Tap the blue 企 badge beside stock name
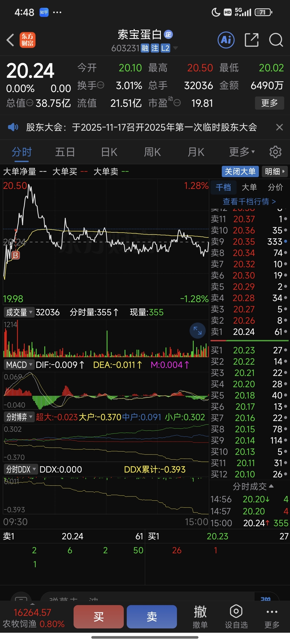 click(168, 34)
